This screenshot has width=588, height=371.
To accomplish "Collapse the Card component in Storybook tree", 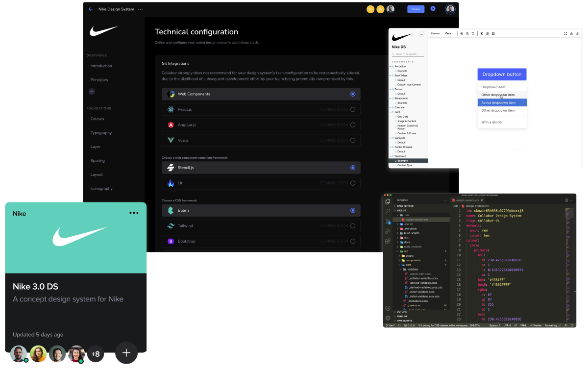I will coord(397,112).
